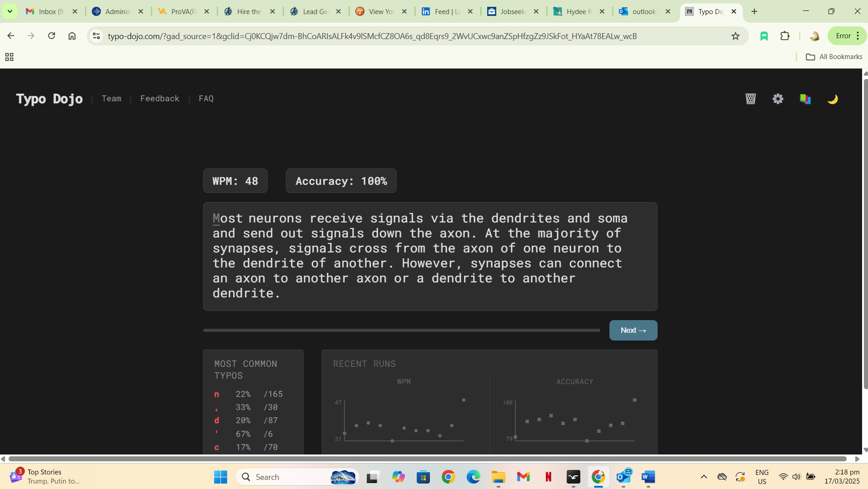Click the taskbar Search box
This screenshot has height=489, width=868.
(x=298, y=477)
